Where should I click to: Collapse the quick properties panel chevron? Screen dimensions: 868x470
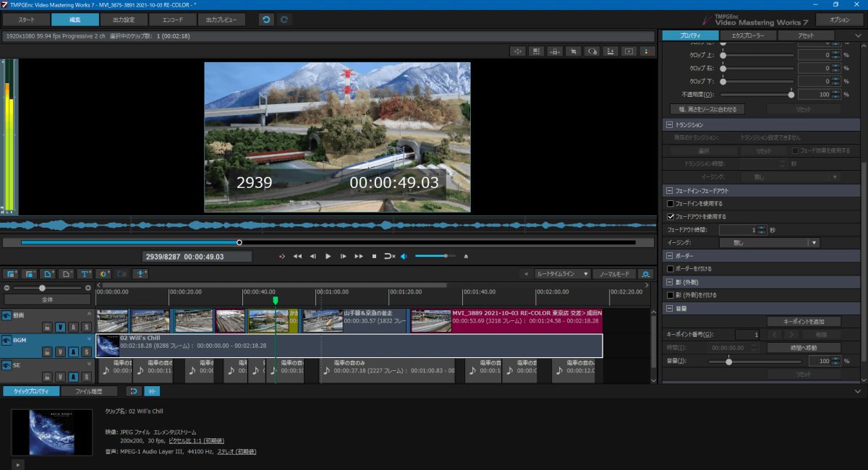click(x=859, y=391)
